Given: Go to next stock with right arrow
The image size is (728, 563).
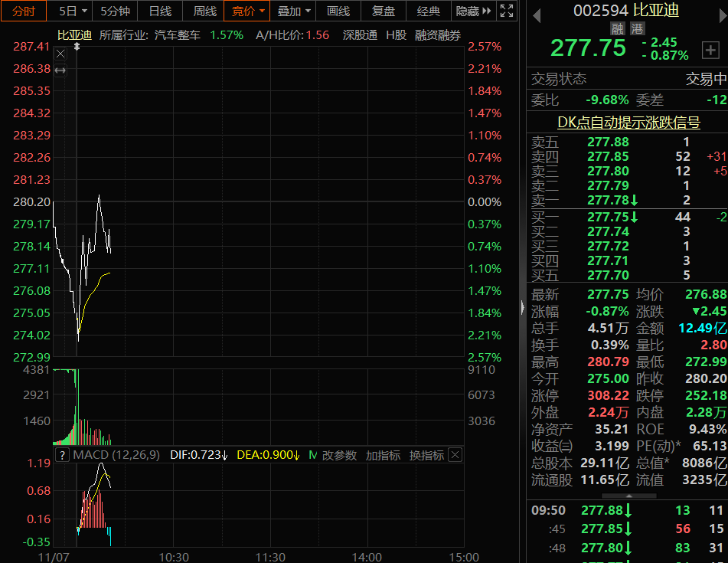Looking at the screenshot, I should pyautogui.click(x=723, y=16).
